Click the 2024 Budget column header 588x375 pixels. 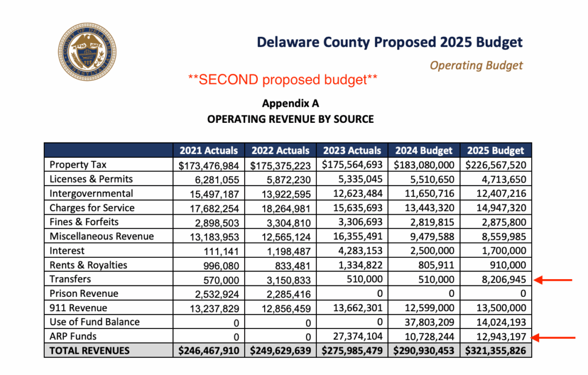[x=423, y=150]
